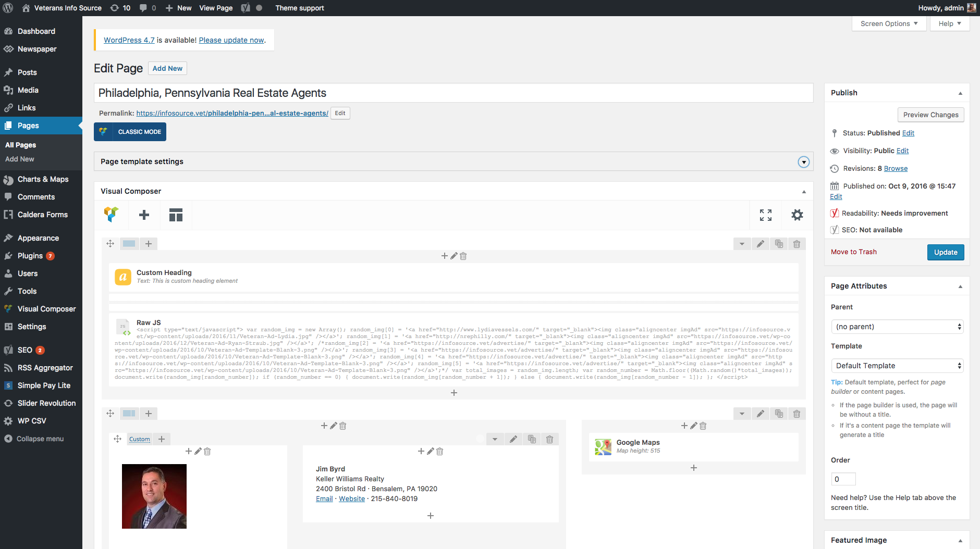Open the Help tab dropdown
This screenshot has height=549, width=980.
tap(950, 23)
